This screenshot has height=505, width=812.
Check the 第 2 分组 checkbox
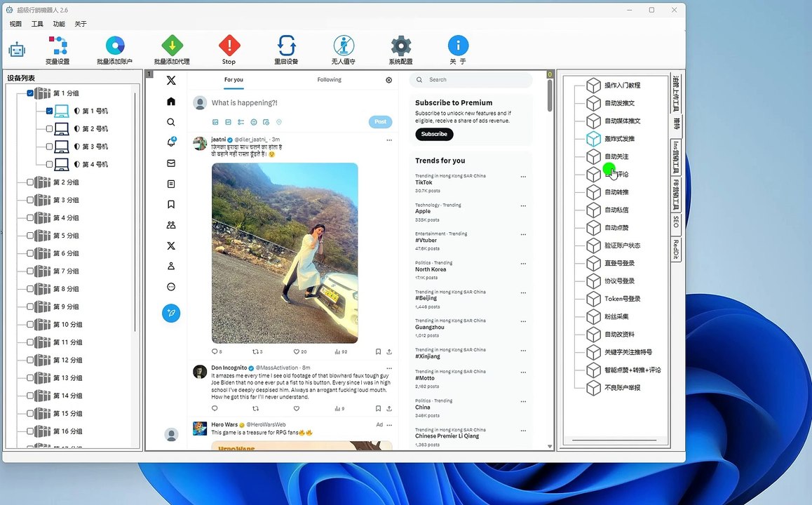(30, 182)
